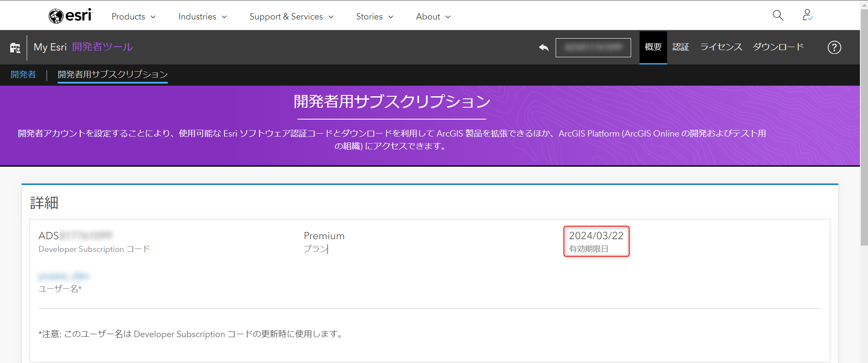Image resolution: width=868 pixels, height=363 pixels.
Task: Expand the About dropdown menu
Action: click(x=433, y=17)
